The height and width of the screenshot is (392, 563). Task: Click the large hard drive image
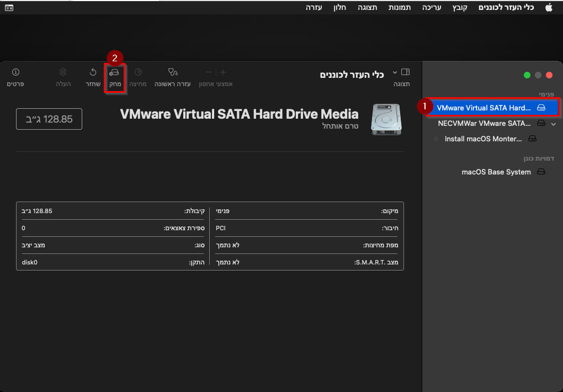[x=386, y=119]
